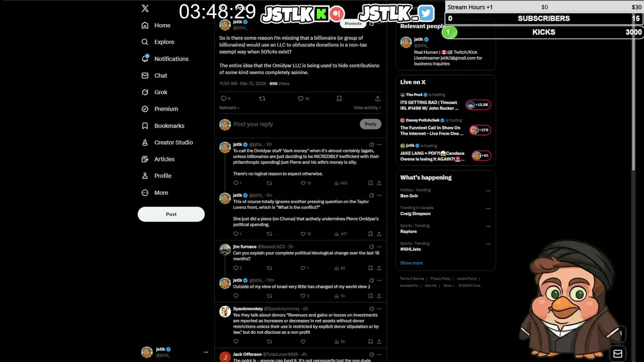Click the Articles icon in sidebar
The height and width of the screenshot is (362, 644).
(x=145, y=159)
